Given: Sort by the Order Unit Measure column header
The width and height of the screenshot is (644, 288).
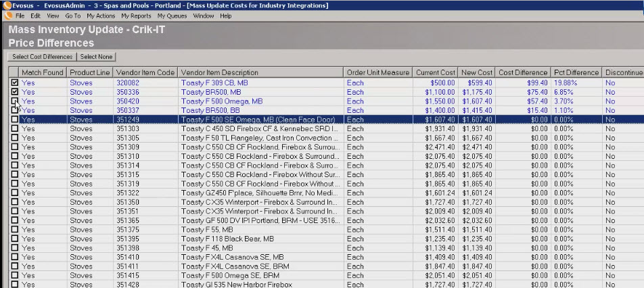Looking at the screenshot, I should 378,72.
